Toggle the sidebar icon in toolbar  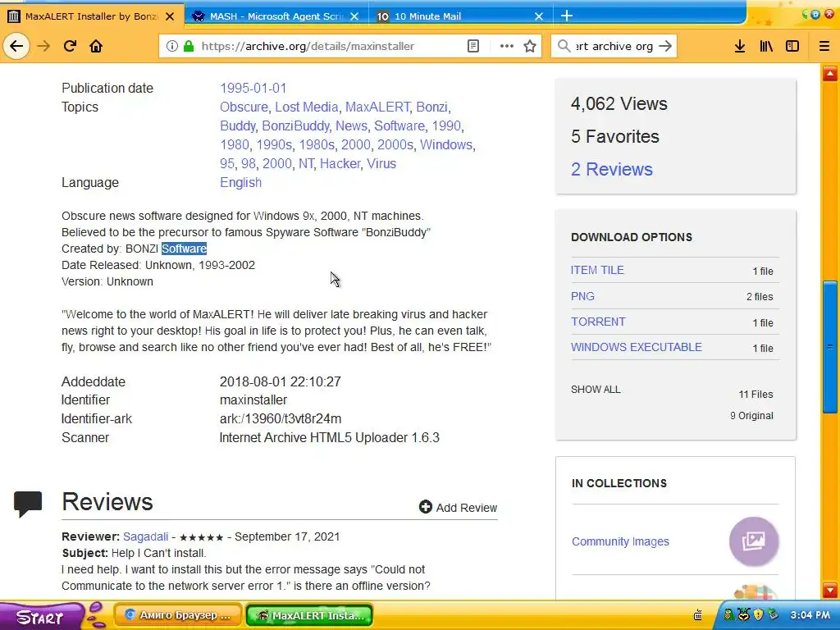pos(792,46)
